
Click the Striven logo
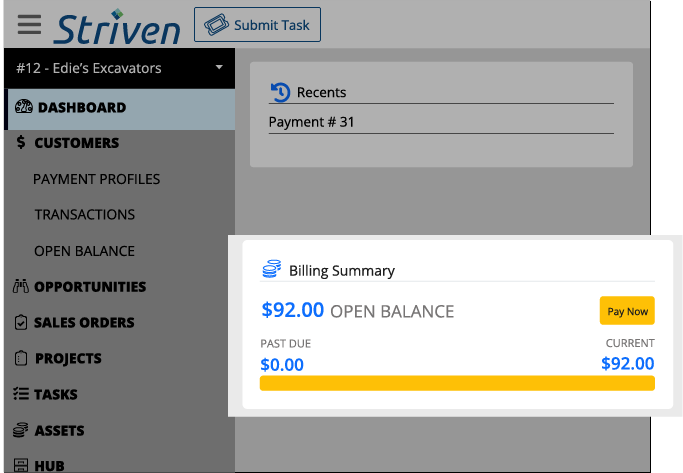(117, 27)
